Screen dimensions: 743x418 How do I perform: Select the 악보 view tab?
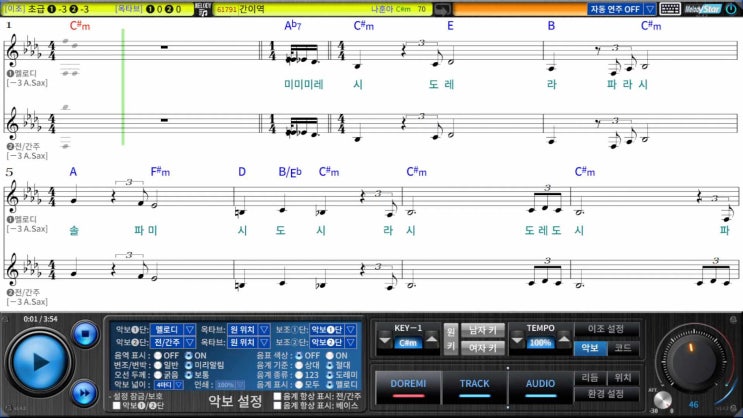point(590,348)
